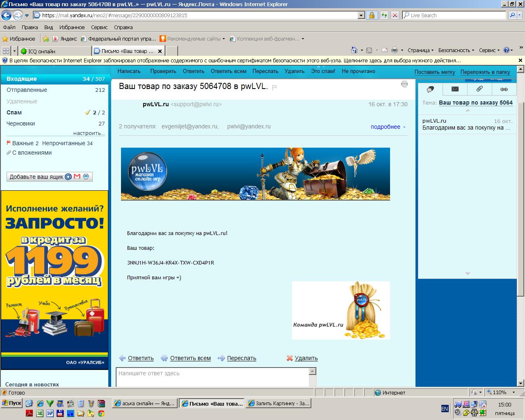
Task: Open the Входящие folder
Action: (55, 79)
